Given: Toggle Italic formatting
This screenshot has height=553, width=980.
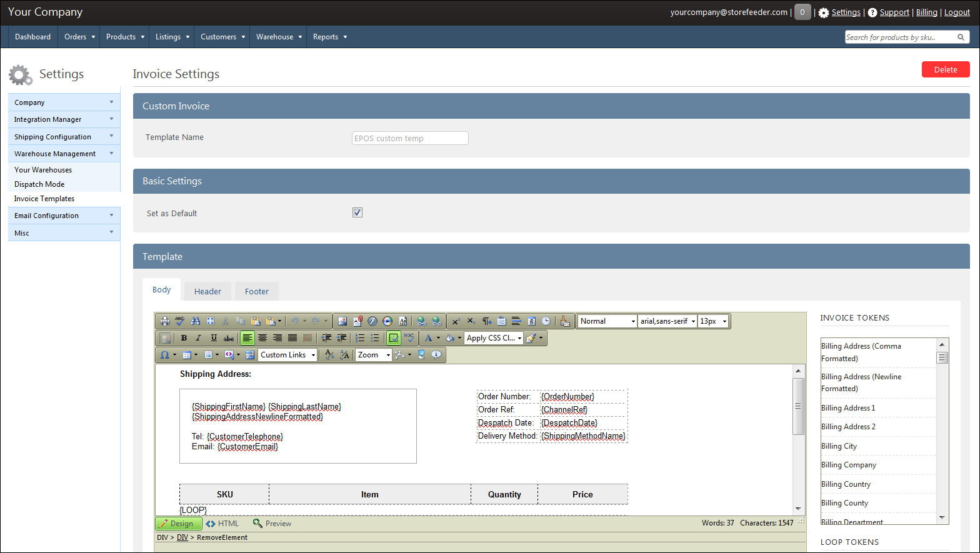Looking at the screenshot, I should (x=198, y=338).
